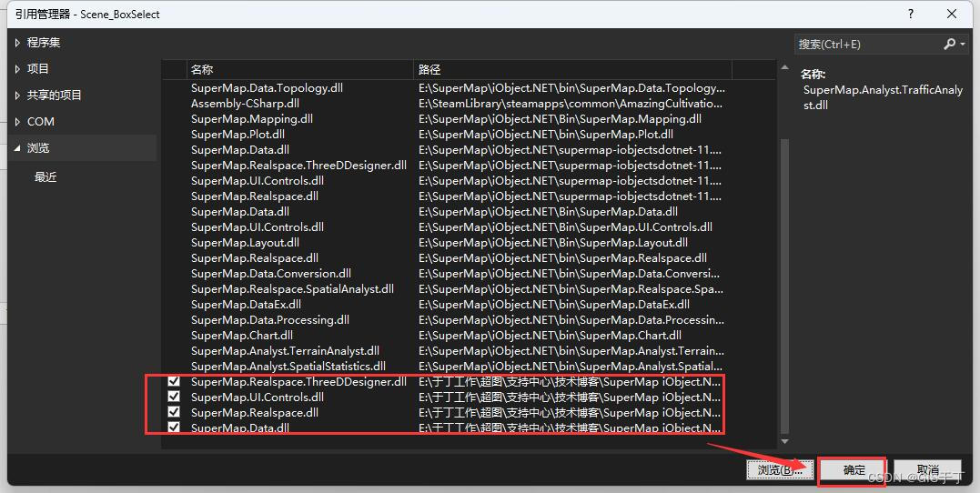Click the search magnifier icon

pos(949,45)
